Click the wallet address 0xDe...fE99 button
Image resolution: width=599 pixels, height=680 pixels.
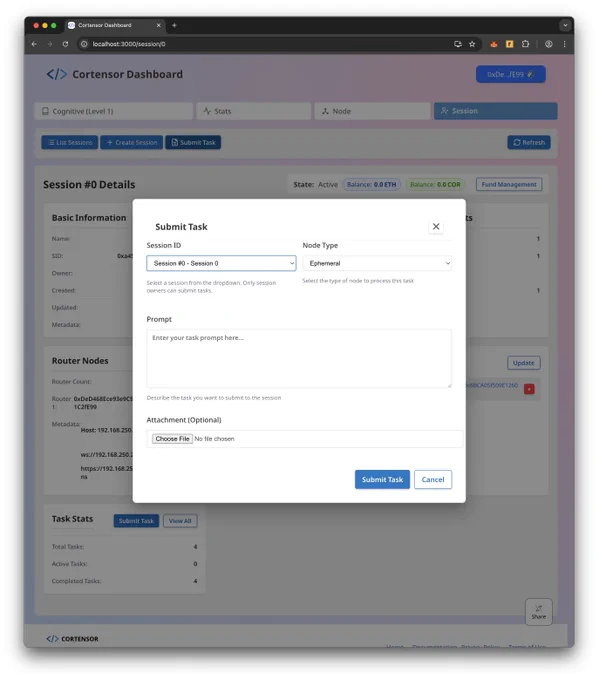511,74
